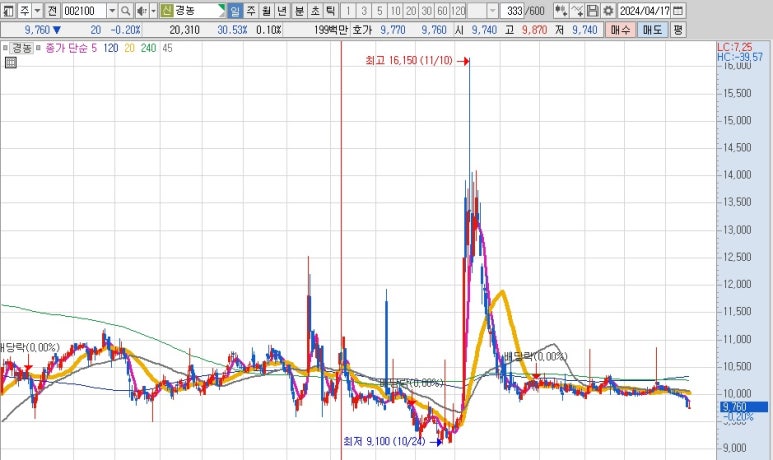
Task: Click the candlestick add-indicator icon
Action: pyautogui.click(x=561, y=10)
